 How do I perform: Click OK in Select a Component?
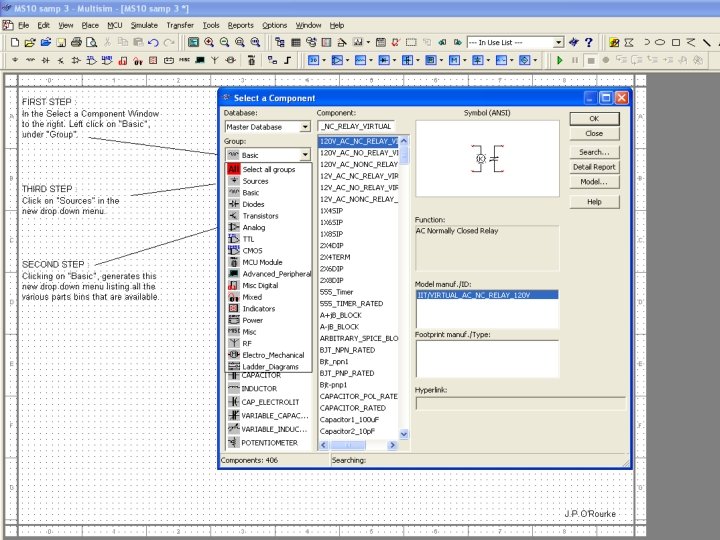pos(594,118)
